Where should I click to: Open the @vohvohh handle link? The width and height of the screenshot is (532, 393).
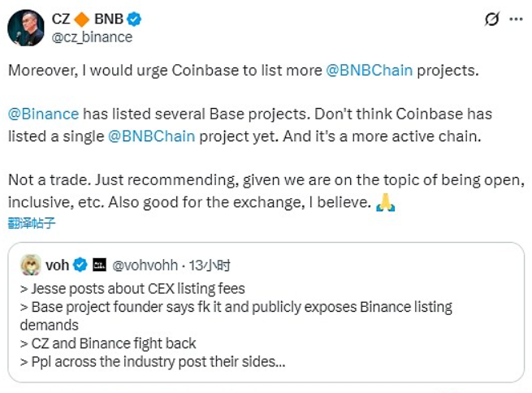[145, 265]
